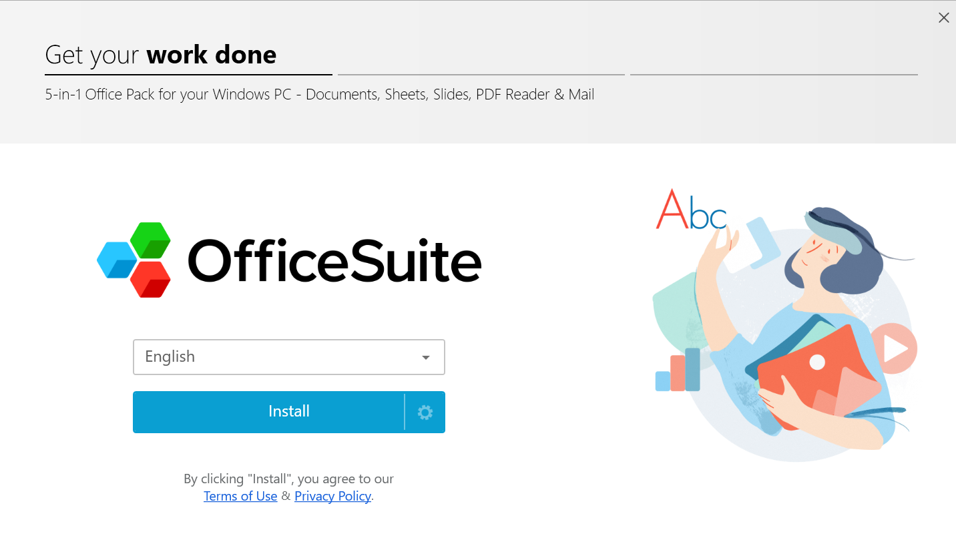956x560 pixels.
Task: Open the English language dropdown
Action: pos(289,357)
